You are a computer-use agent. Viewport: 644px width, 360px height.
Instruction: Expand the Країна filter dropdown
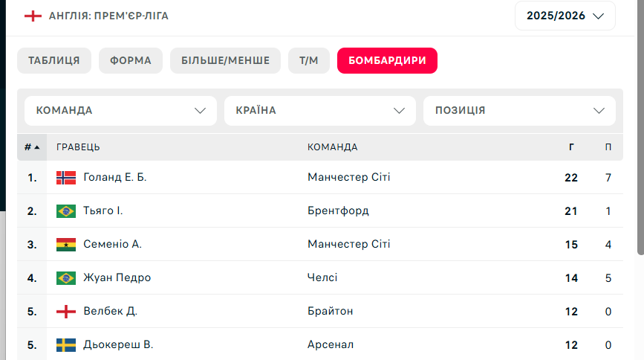[320, 111]
